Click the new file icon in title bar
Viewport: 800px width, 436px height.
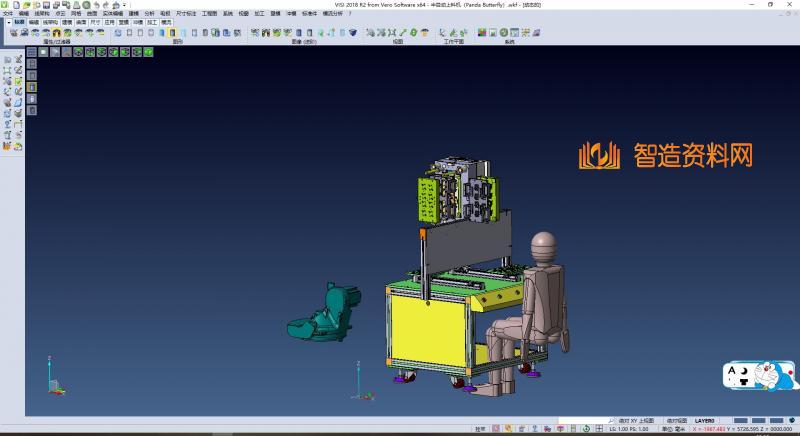16,4
